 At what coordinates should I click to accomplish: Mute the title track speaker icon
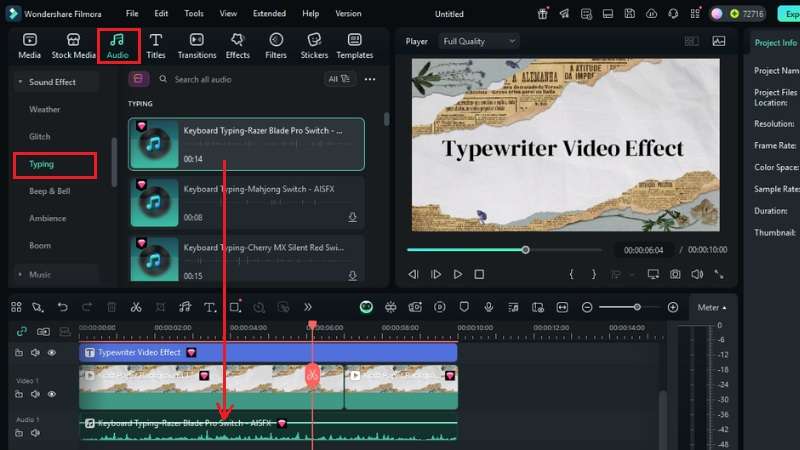35,353
